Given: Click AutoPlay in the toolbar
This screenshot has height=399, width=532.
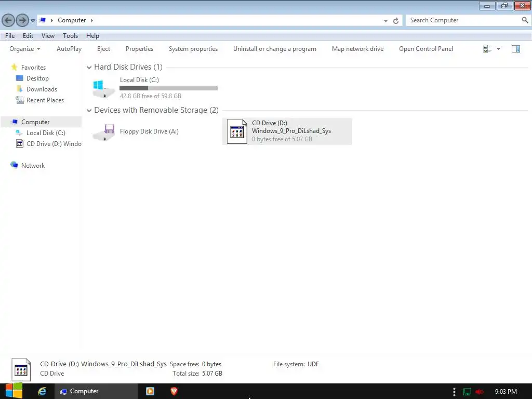Looking at the screenshot, I should coord(69,49).
